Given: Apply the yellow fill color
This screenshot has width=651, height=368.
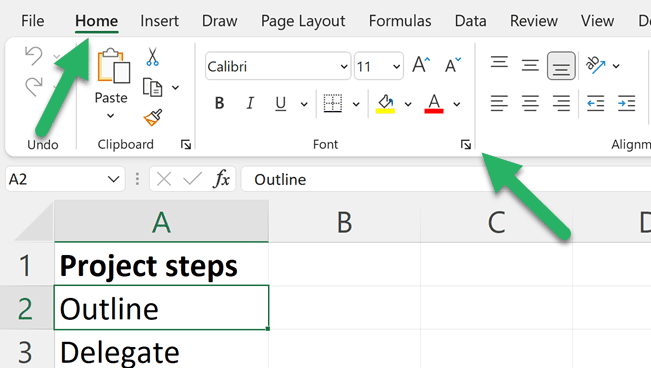Looking at the screenshot, I should [385, 103].
